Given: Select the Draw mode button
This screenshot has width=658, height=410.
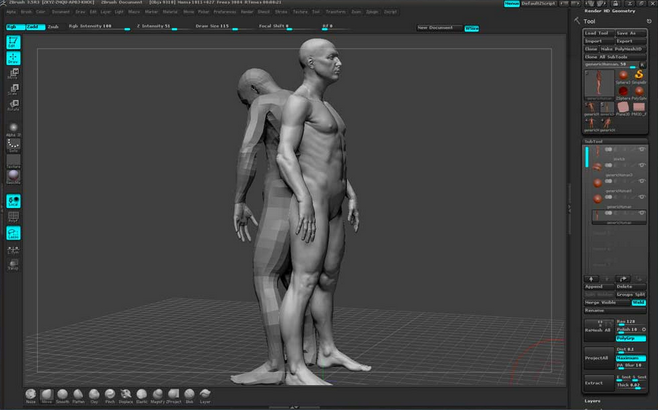Looking at the screenshot, I should (14, 58).
